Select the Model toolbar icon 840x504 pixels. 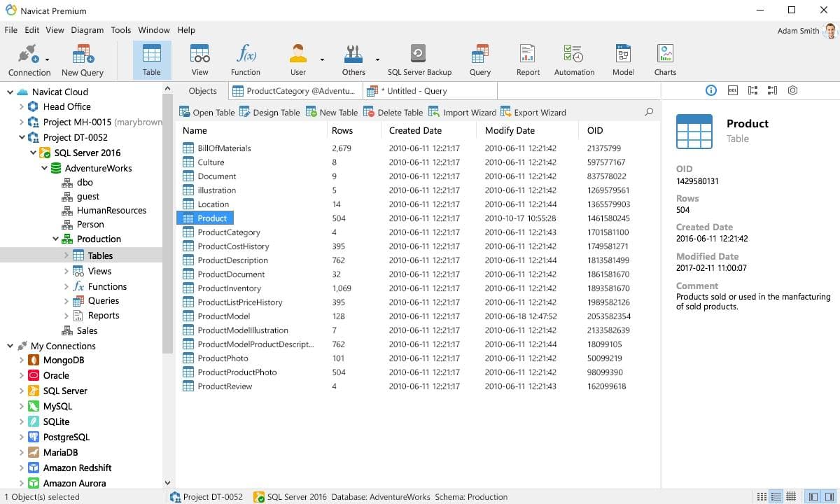[623, 60]
